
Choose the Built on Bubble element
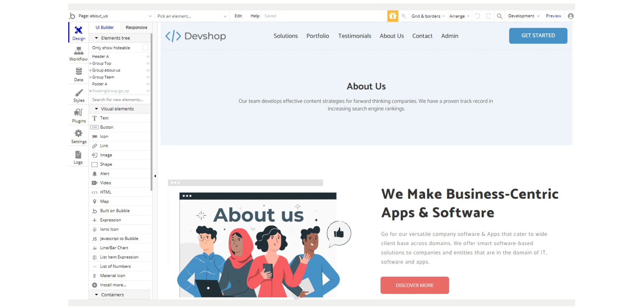click(120, 211)
